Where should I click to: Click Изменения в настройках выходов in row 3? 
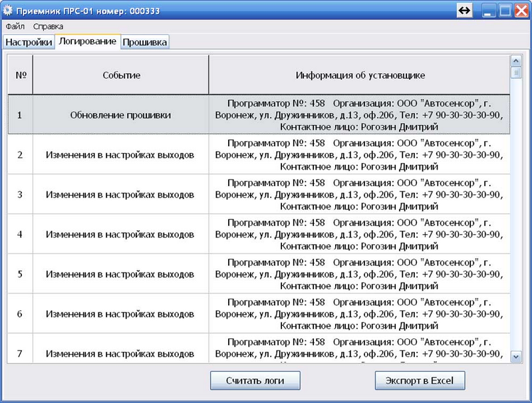[121, 194]
